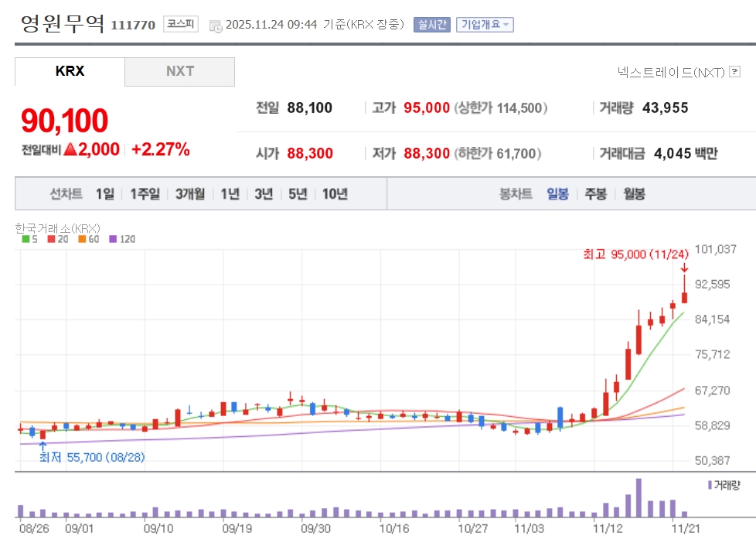Screen dimensions: 756x560
Task: Click the red up-triangle next to 2,000
Action: pos(71,150)
